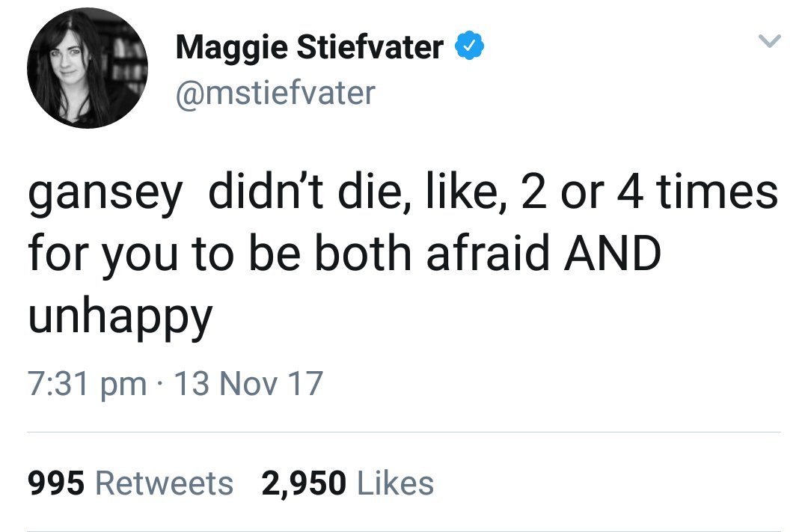Select the 13 Nov 17 date
Viewport: 808px width, 532px height.
[x=249, y=384]
